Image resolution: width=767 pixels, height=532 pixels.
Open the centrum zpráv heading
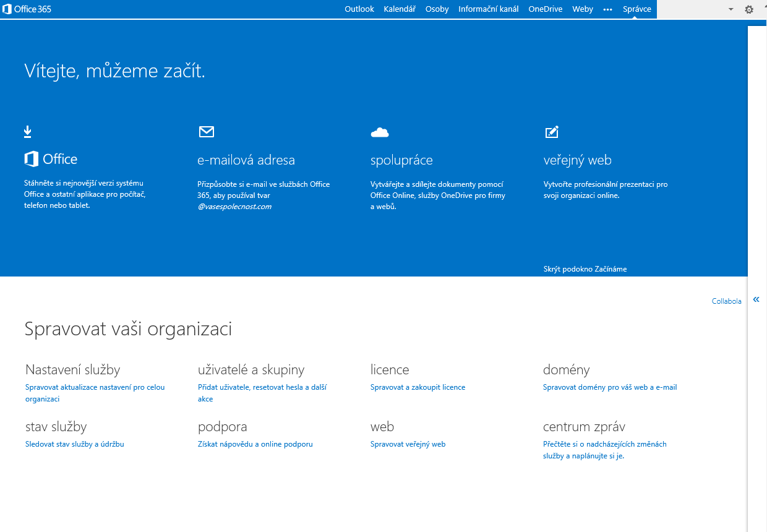point(584,427)
